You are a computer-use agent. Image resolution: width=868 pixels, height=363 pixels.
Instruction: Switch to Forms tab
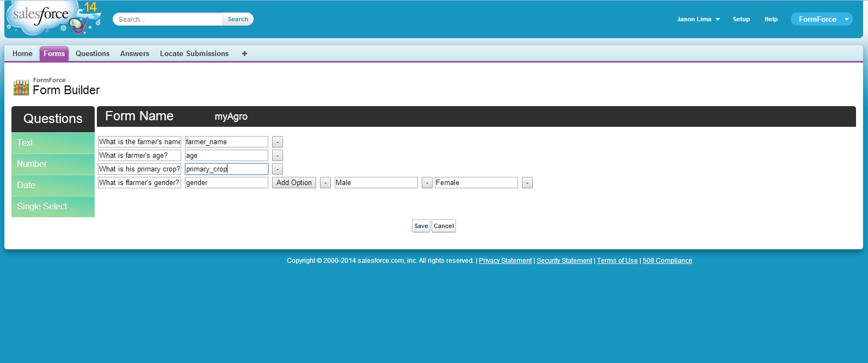pos(54,53)
